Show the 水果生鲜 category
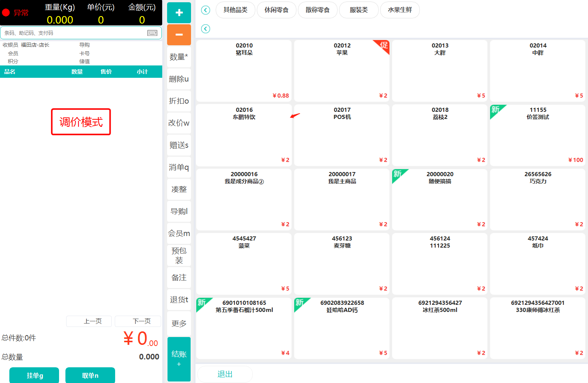588x383 pixels. tap(400, 10)
